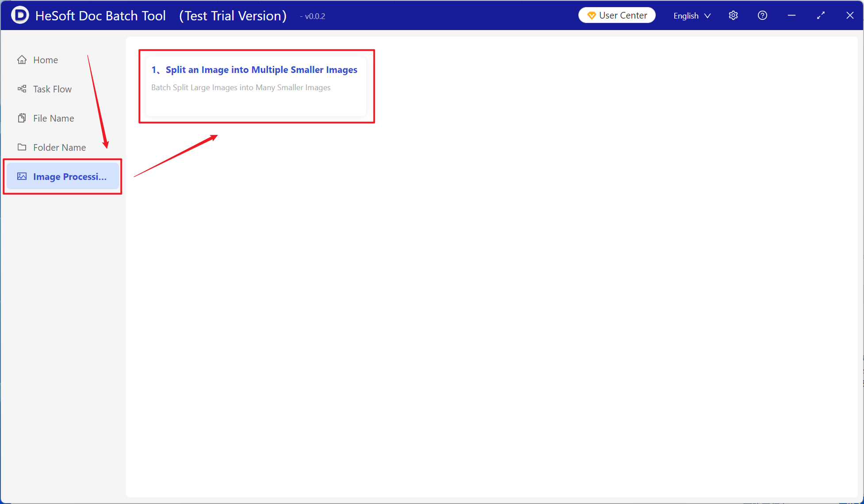The image size is (864, 504).
Task: Expand the English language dropdown
Action: pos(692,15)
